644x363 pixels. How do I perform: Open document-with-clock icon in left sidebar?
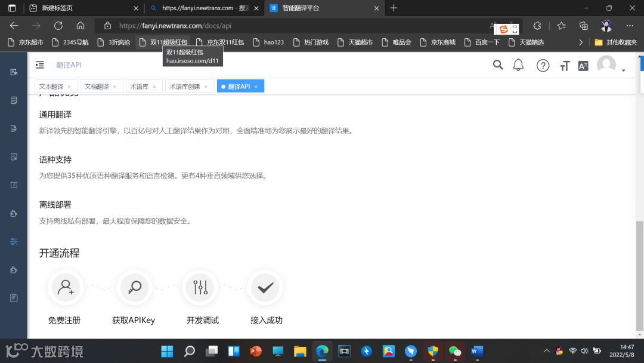(x=14, y=156)
